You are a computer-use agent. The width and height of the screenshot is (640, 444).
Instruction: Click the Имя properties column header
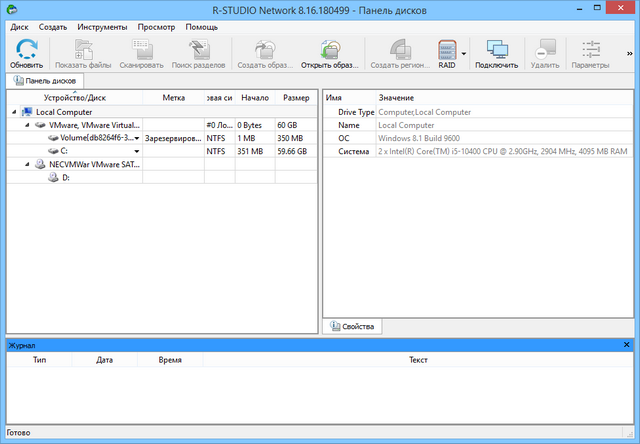click(x=349, y=98)
